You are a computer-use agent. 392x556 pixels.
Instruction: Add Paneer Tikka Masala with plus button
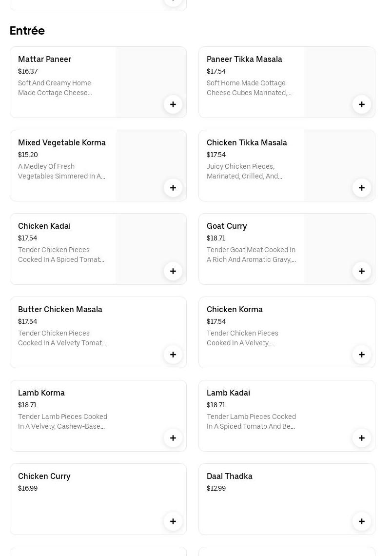[x=362, y=104]
